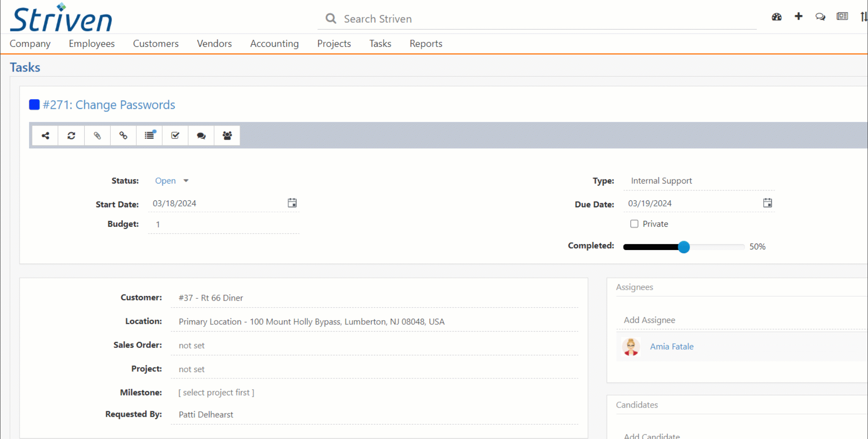This screenshot has height=439, width=868.
Task: Click the Budget field showing 1
Action: click(224, 225)
